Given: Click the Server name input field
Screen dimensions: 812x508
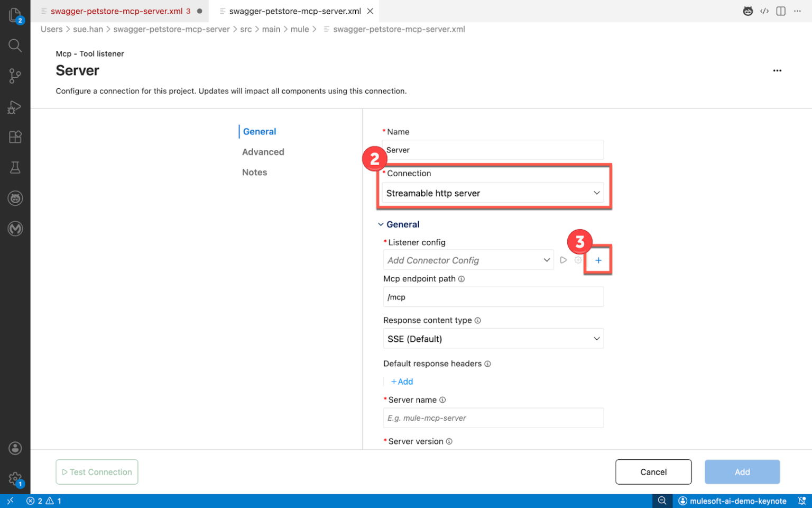Looking at the screenshot, I should coord(493,418).
